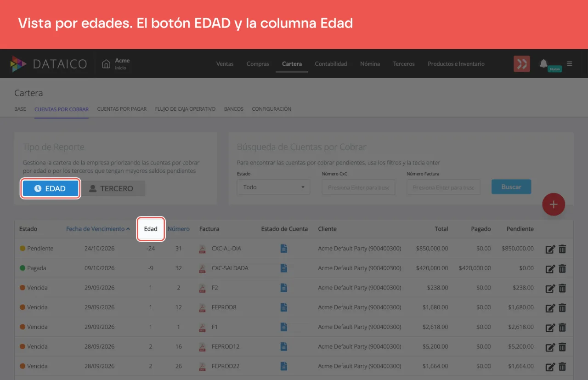
Task: Click the red double-arrow icon in header
Action: pyautogui.click(x=522, y=64)
